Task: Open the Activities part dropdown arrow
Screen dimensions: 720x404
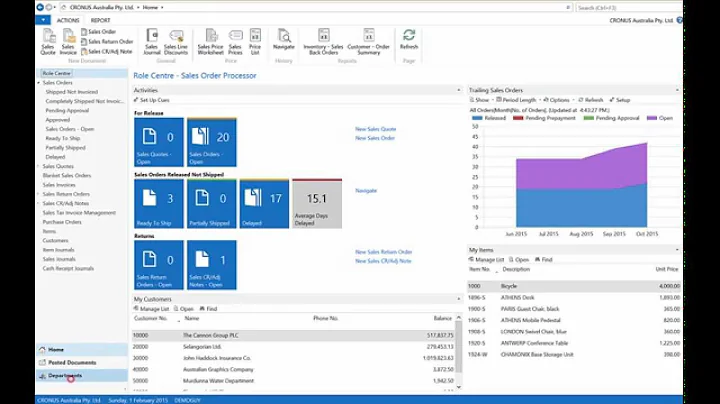Action: click(x=458, y=90)
